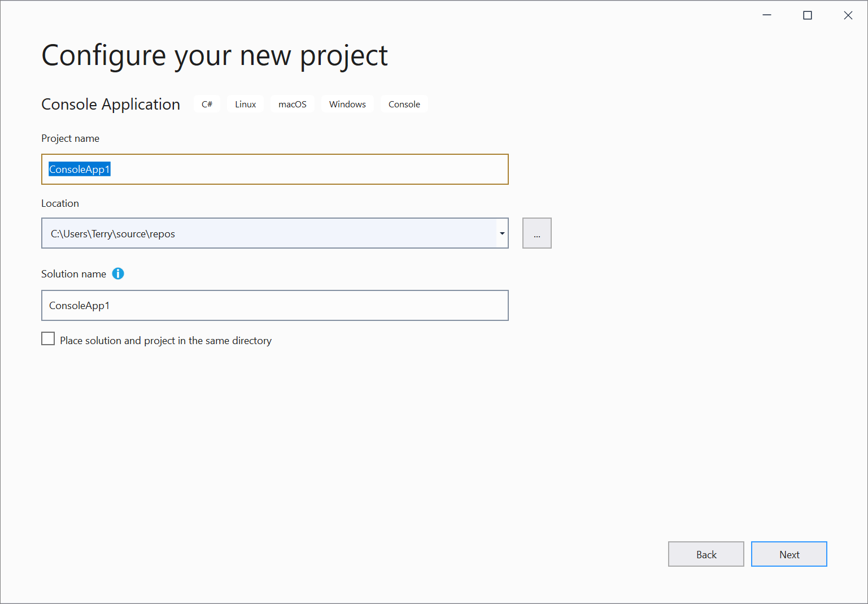Click the C# language tag
Viewport: 868px width, 604px height.
[207, 105]
